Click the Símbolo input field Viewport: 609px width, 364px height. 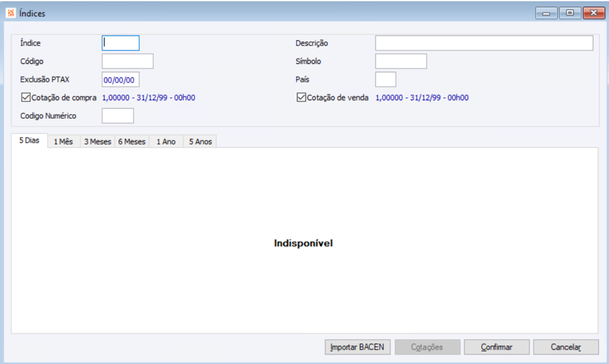click(401, 61)
